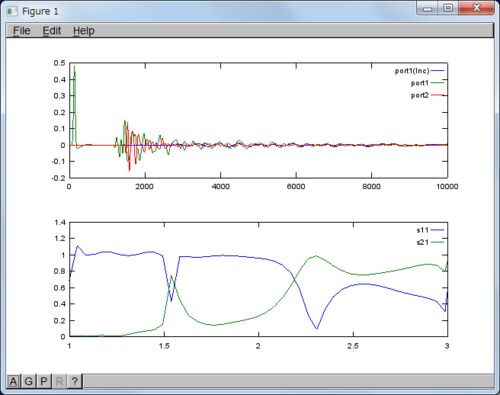The width and height of the screenshot is (500, 395).
Task: Click the port1(Inc) legend entry
Action: tap(419, 71)
